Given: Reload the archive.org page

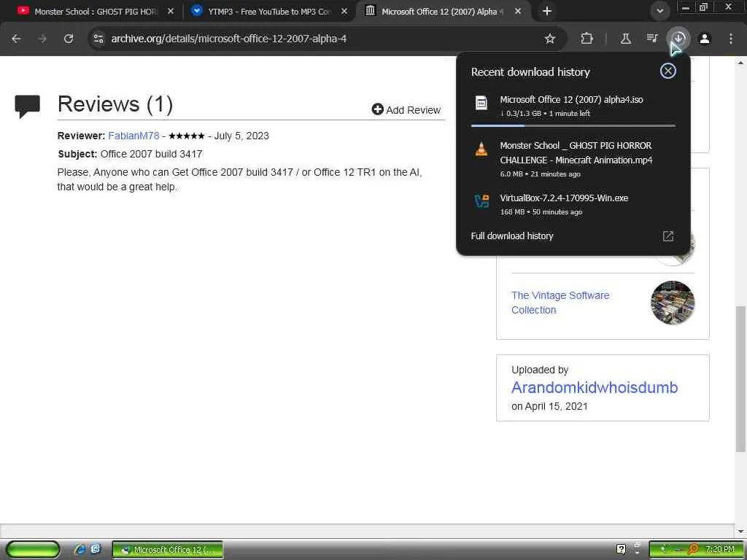Looking at the screenshot, I should pos(69,39).
